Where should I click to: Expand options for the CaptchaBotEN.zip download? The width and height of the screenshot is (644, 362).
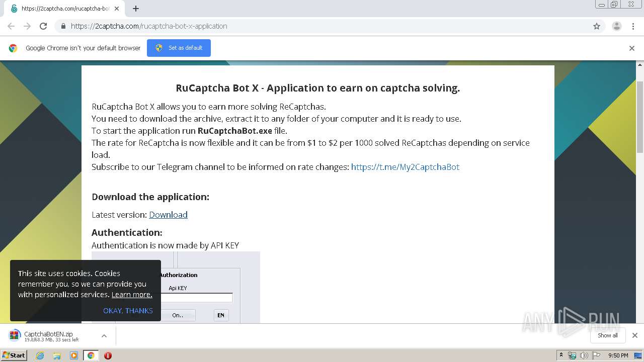tap(104, 336)
